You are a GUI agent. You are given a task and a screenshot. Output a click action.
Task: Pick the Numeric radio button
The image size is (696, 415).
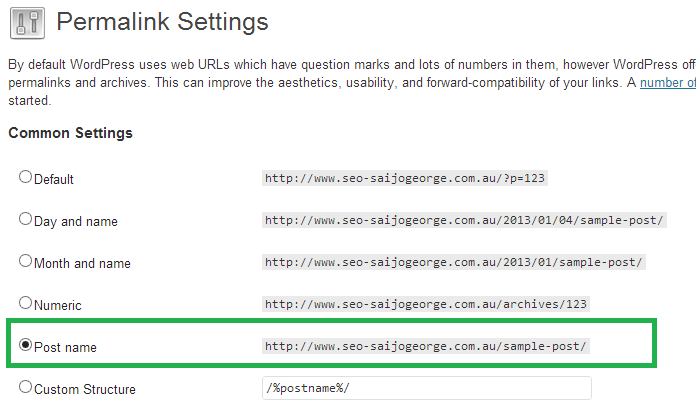pyautogui.click(x=26, y=303)
